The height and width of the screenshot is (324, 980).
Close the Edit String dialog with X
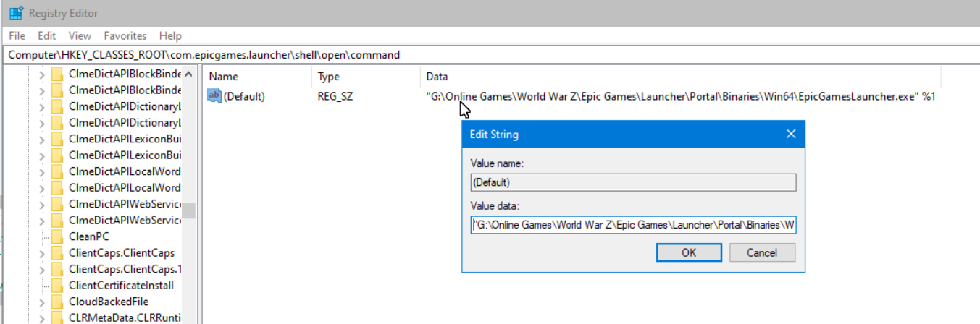(x=791, y=134)
